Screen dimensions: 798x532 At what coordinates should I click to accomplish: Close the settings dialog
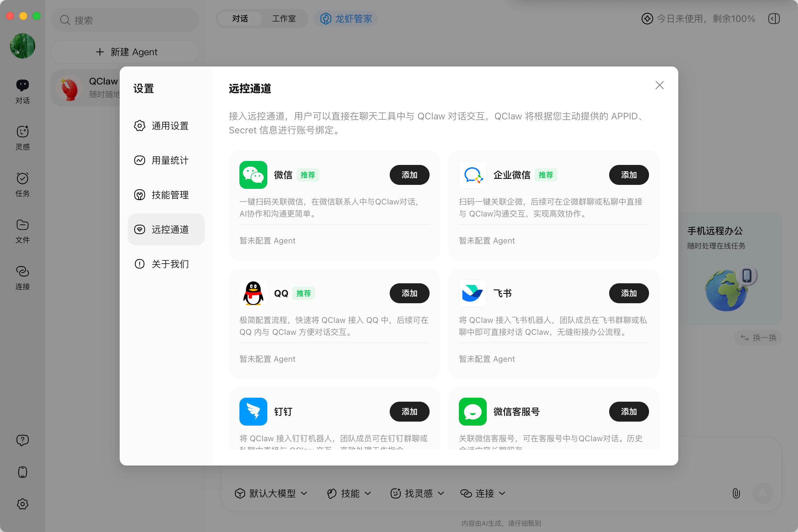pos(659,85)
